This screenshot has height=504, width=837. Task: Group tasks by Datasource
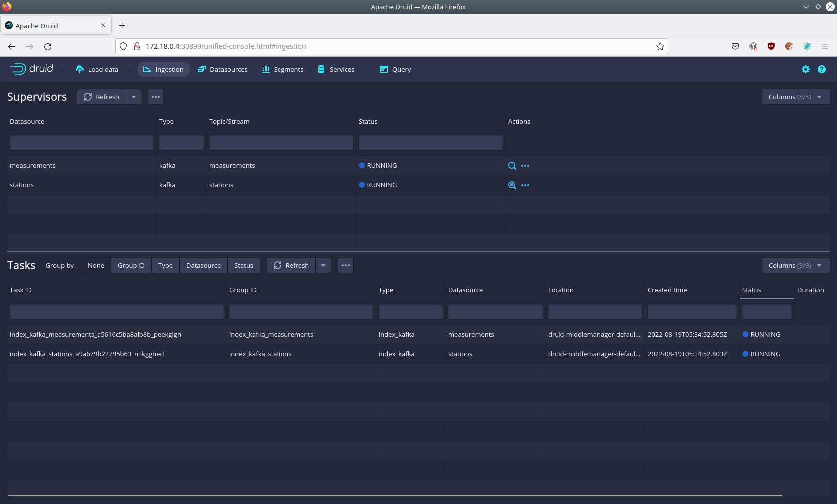pos(203,265)
